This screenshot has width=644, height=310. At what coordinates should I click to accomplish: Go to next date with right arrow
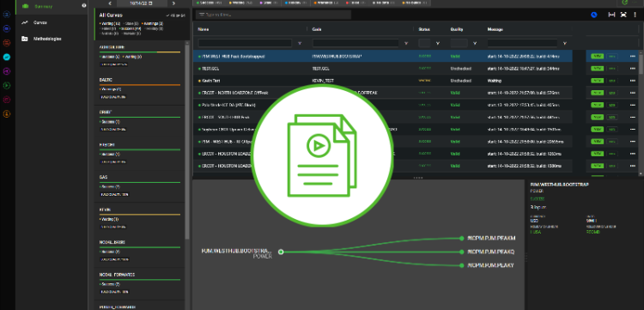pos(173,3)
